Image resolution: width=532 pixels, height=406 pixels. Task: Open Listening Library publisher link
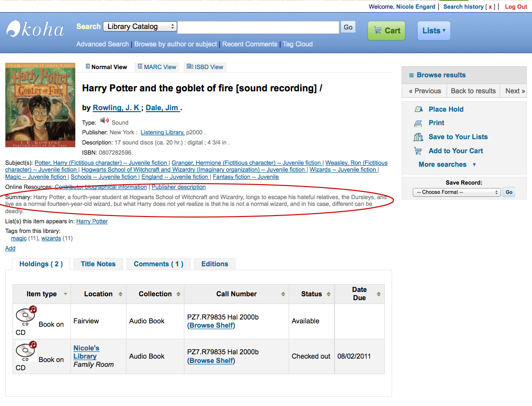tap(163, 132)
